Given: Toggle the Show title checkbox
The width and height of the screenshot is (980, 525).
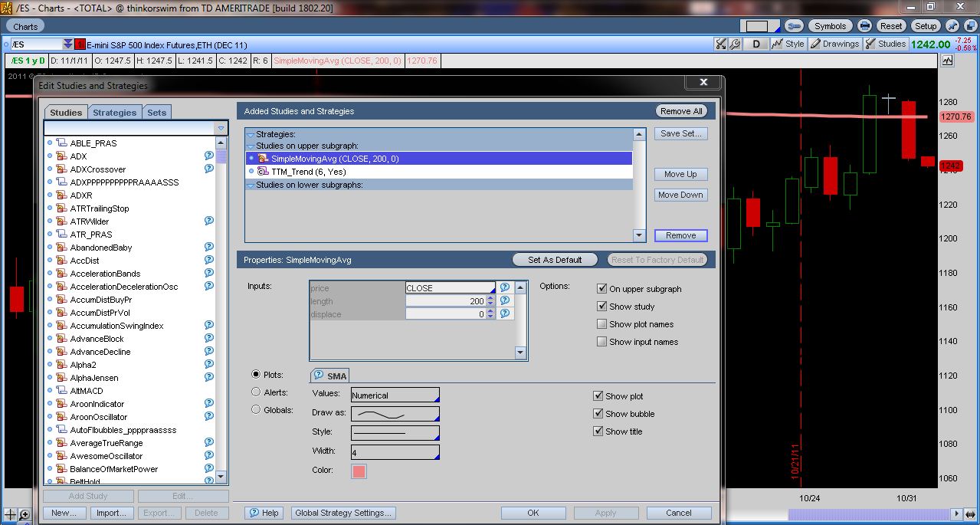Looking at the screenshot, I should pos(598,431).
